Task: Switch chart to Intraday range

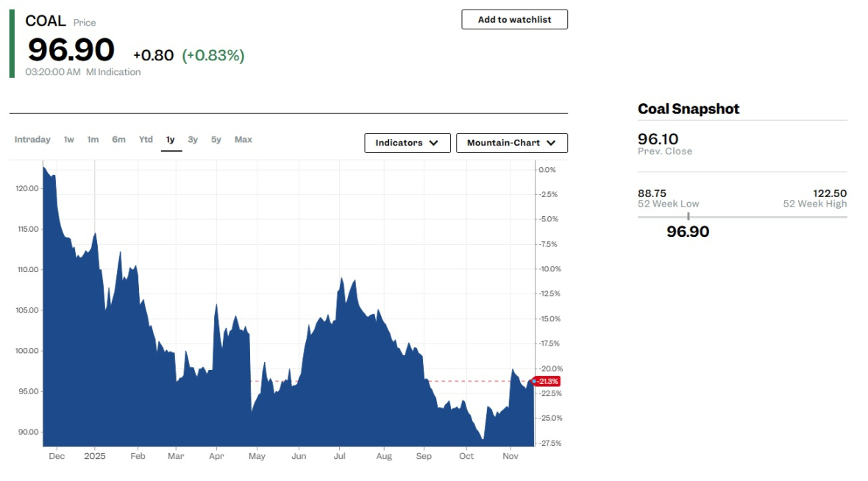Action: click(32, 140)
